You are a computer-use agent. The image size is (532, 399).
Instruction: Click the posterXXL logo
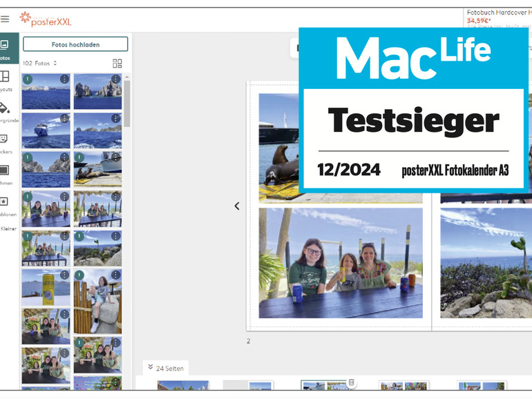pos(46,19)
